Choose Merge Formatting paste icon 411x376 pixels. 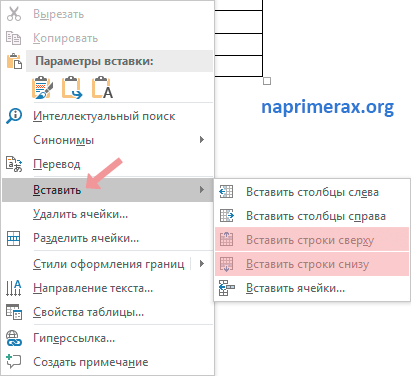coord(72,88)
